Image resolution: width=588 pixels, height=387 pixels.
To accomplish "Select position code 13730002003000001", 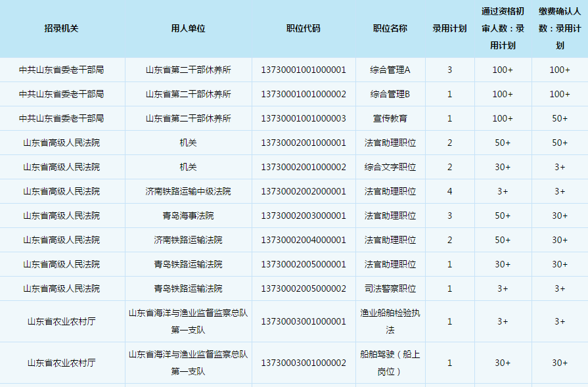I will point(304,216).
